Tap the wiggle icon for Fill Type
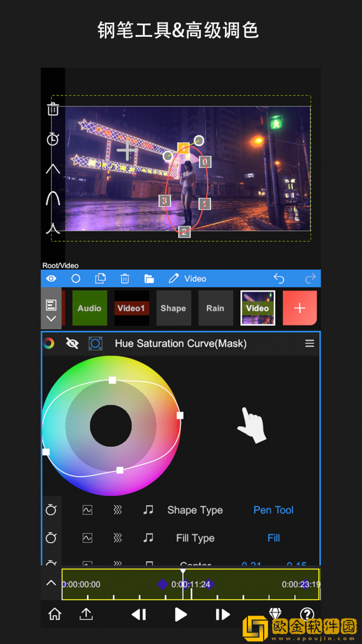Viewport: 362px width, 644px height. [x=118, y=538]
